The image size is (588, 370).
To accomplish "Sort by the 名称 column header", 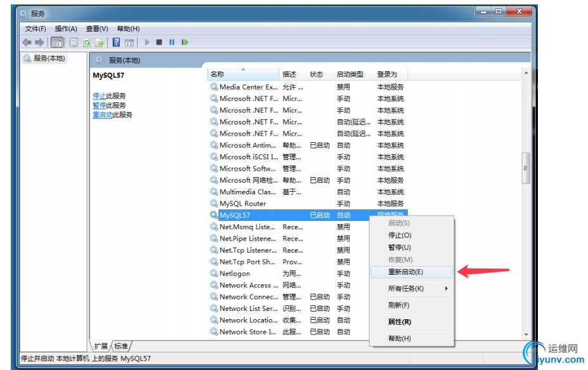I will click(x=243, y=74).
